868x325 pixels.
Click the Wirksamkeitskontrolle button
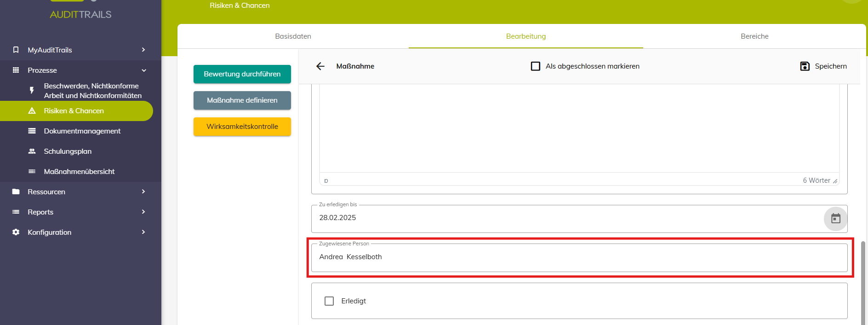[242, 127]
